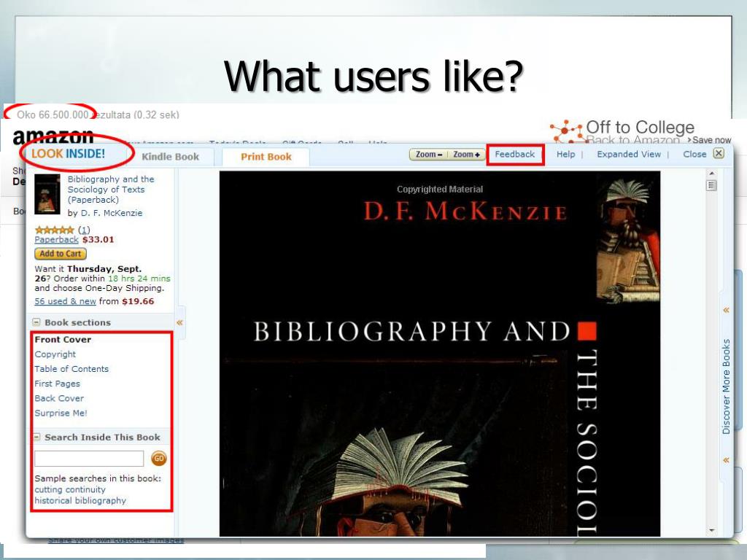Close the Look Inside viewer X icon

[x=719, y=153]
